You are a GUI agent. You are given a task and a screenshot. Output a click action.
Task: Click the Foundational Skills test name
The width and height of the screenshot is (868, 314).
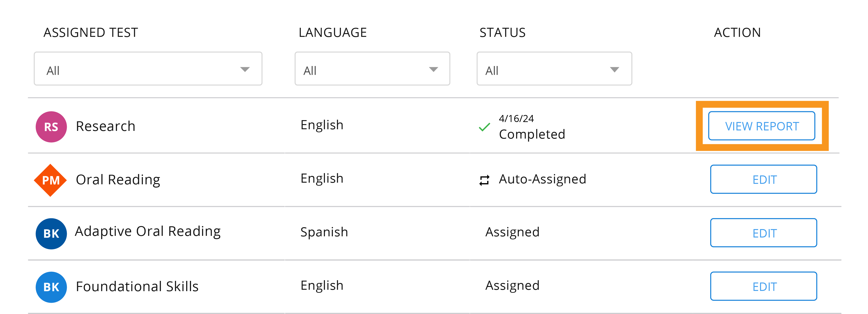tap(137, 286)
